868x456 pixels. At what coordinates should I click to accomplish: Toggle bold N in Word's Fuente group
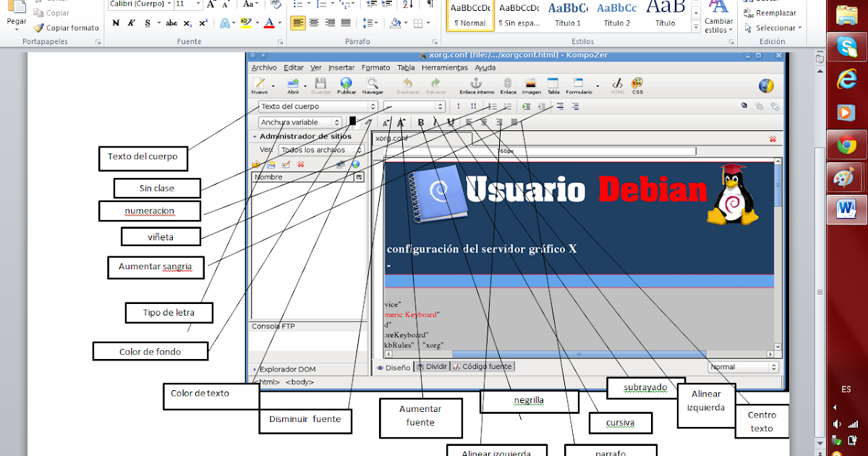click(116, 23)
